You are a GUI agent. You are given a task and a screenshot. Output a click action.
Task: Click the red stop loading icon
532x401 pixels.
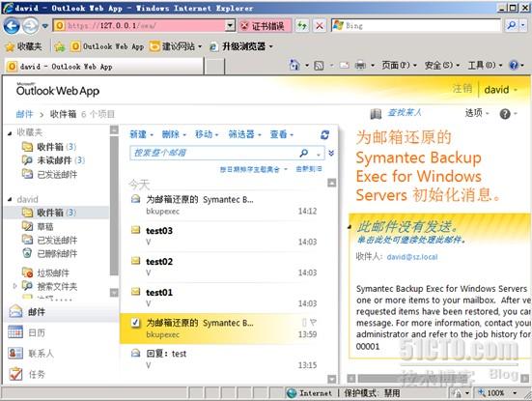click(320, 25)
